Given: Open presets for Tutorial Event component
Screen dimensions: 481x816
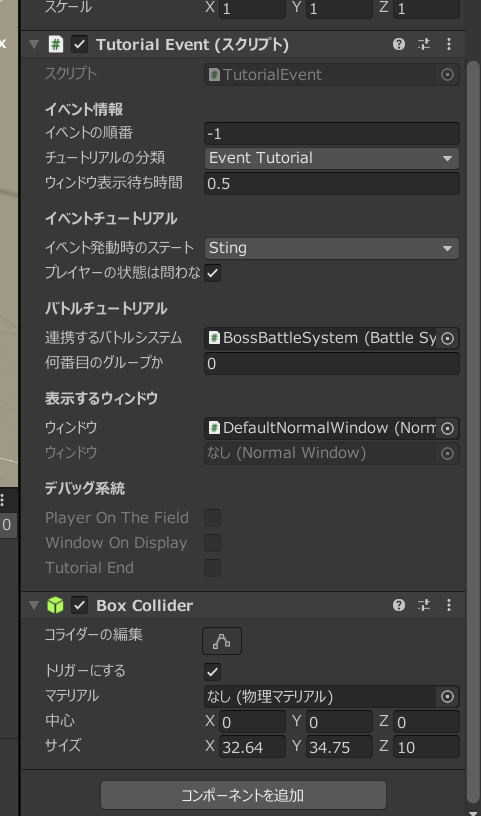Looking at the screenshot, I should click(424, 45).
